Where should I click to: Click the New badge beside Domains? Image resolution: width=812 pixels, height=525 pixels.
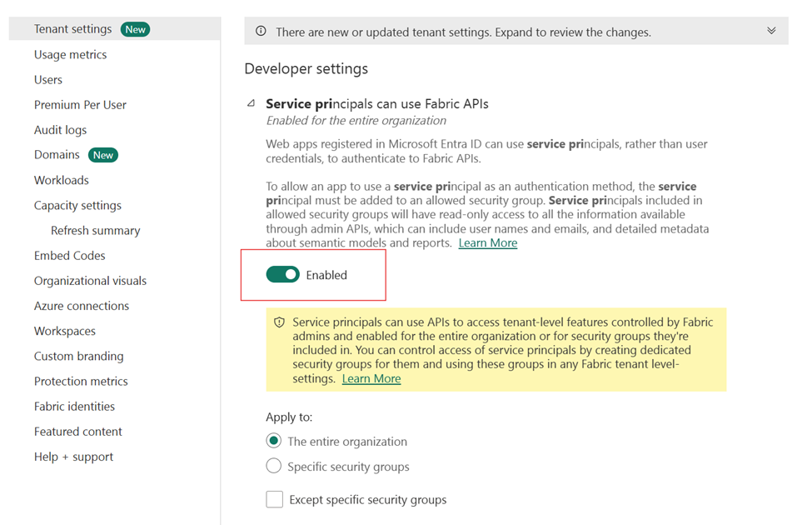[x=103, y=155]
